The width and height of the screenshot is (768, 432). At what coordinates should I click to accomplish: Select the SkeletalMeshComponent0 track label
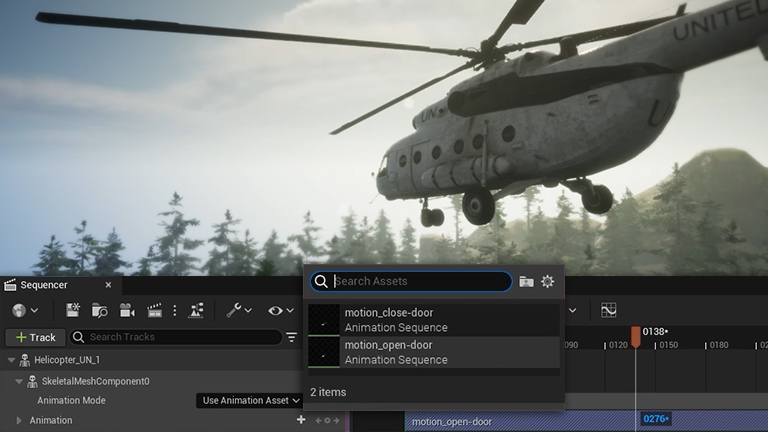(96, 381)
